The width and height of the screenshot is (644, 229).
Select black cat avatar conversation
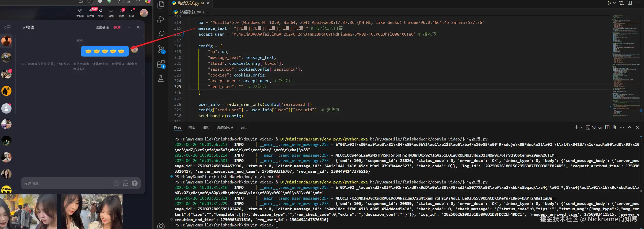pos(6,91)
